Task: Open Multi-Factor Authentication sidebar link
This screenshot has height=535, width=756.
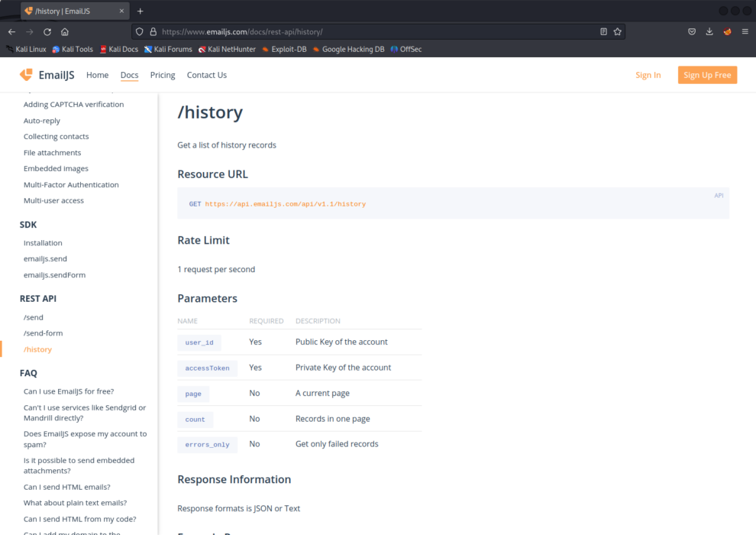Action: tap(71, 185)
